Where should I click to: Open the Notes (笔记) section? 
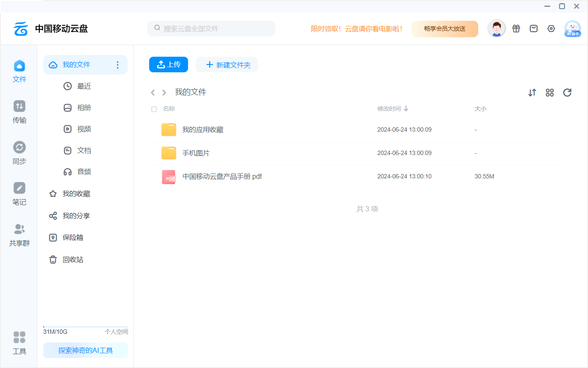19,194
